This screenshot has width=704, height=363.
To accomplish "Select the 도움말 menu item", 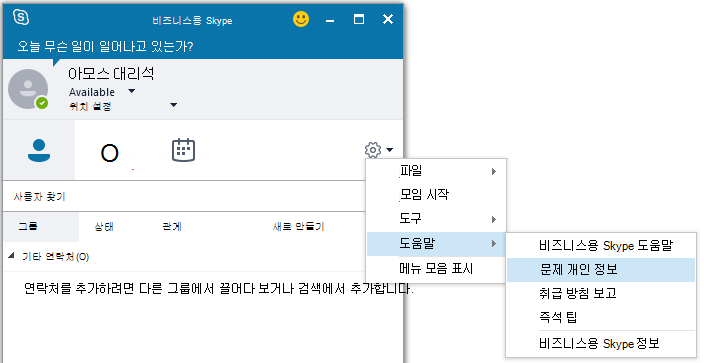I will tap(436, 243).
